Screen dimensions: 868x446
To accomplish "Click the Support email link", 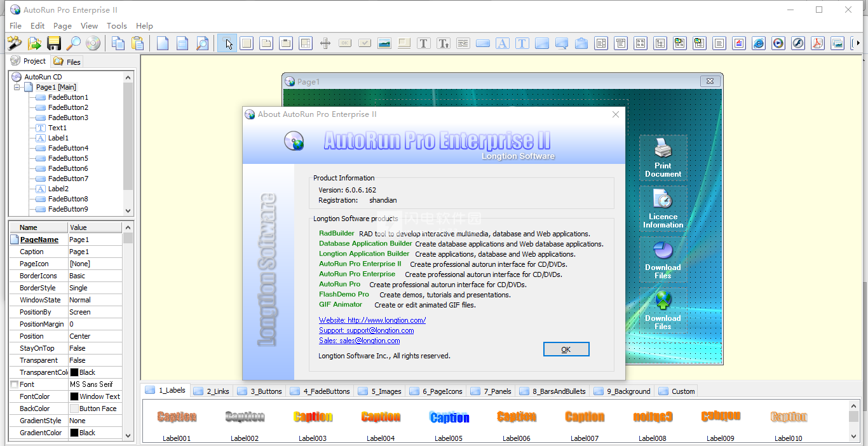I will coord(366,330).
